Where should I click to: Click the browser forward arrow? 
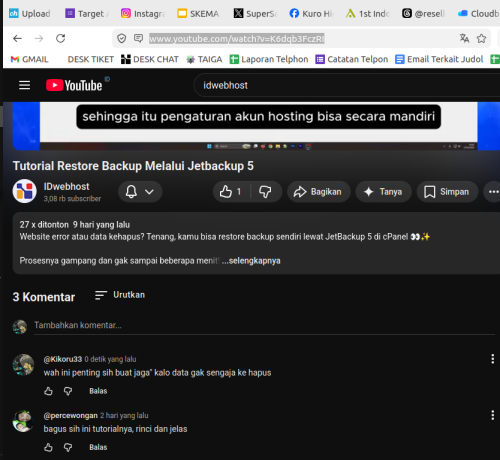[39, 39]
